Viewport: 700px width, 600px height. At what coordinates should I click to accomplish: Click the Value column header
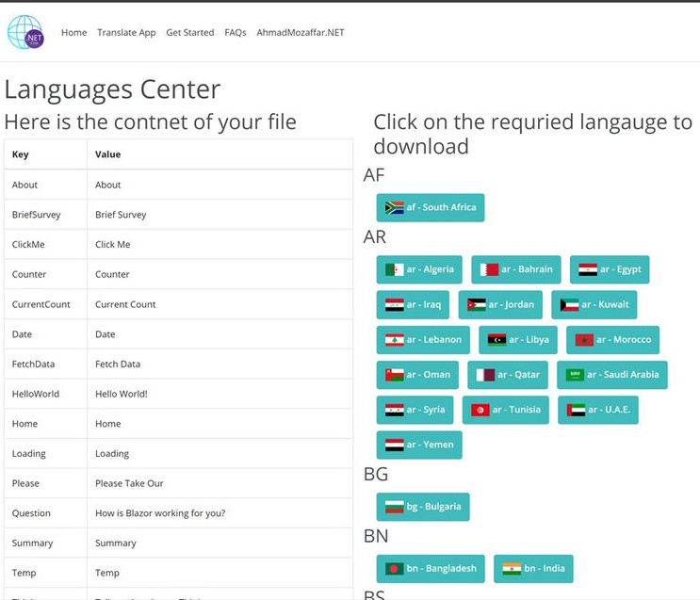pos(108,154)
